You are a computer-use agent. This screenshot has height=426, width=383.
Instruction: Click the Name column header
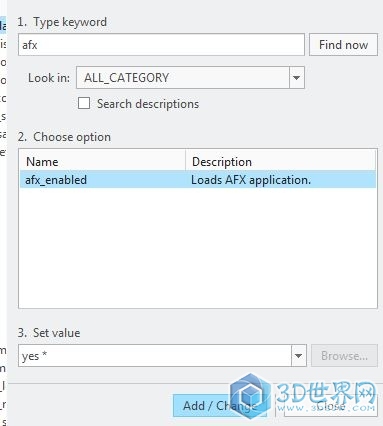(102, 162)
